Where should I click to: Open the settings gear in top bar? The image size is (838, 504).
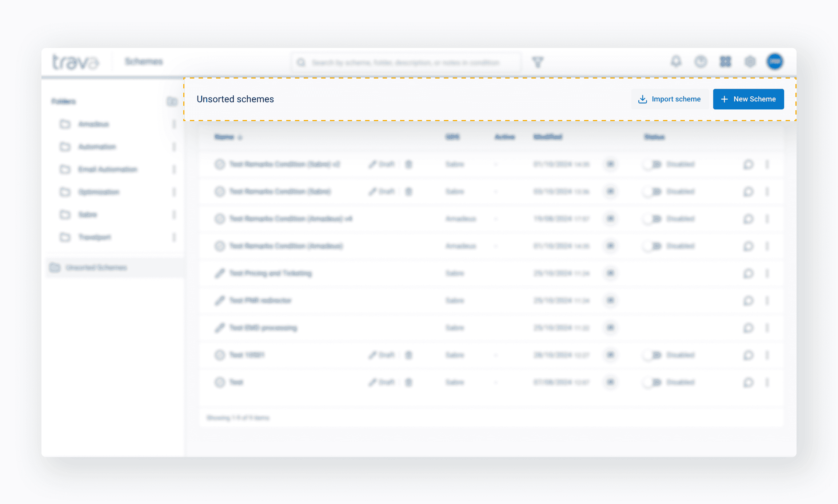point(750,61)
